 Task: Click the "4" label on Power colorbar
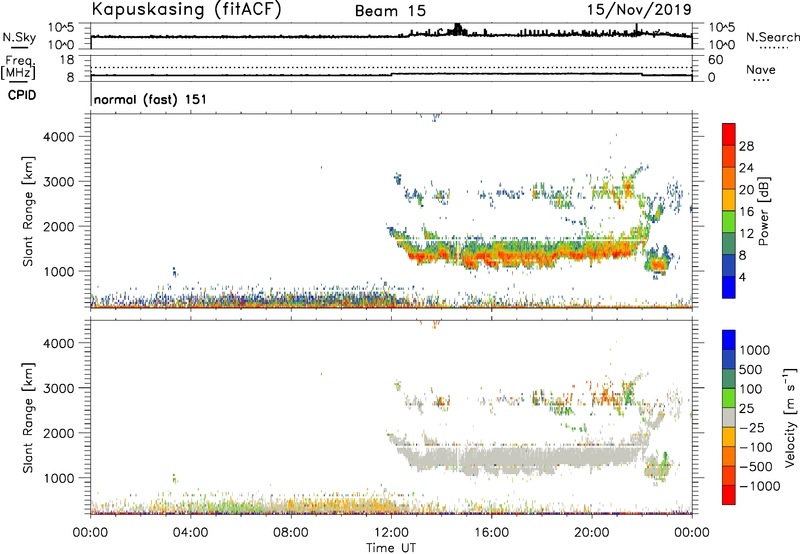coord(742,277)
